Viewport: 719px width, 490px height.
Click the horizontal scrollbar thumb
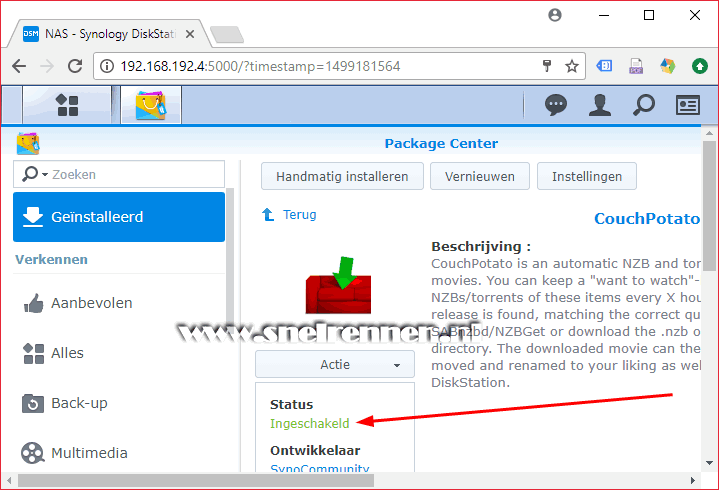pyautogui.click(x=196, y=480)
